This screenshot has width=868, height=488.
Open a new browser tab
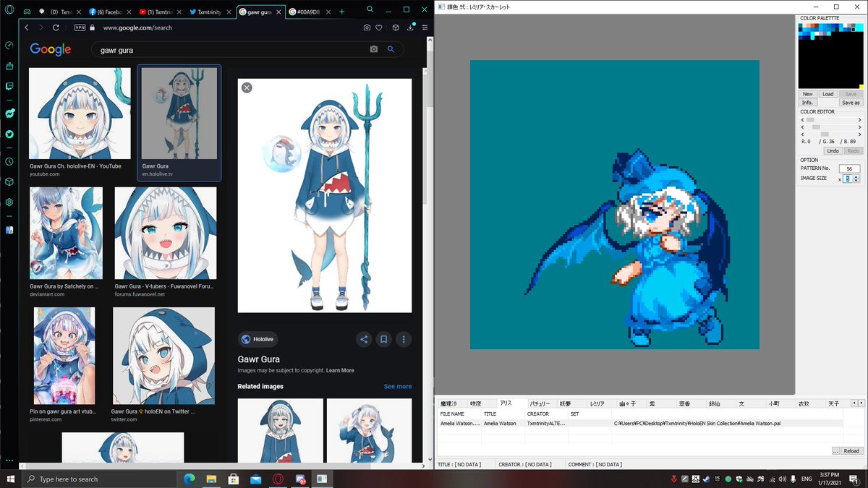click(342, 12)
